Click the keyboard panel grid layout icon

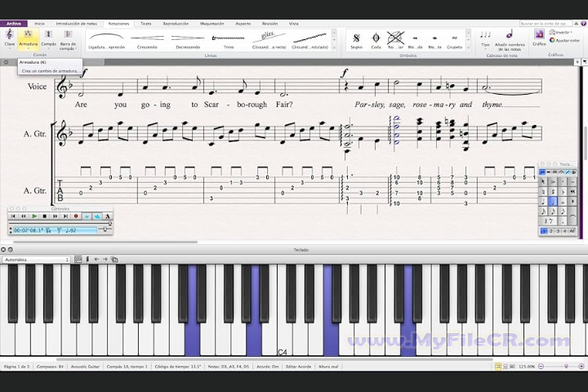[78, 259]
